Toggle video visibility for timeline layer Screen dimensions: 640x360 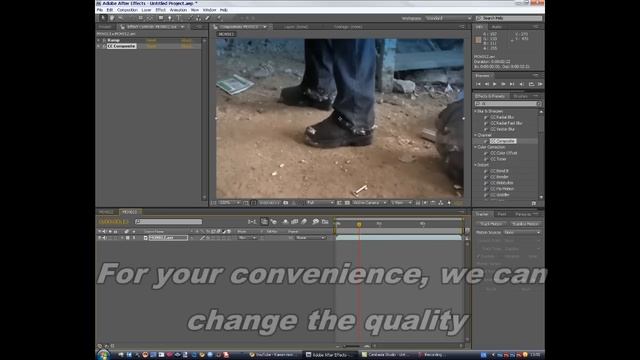pyautogui.click(x=100, y=238)
